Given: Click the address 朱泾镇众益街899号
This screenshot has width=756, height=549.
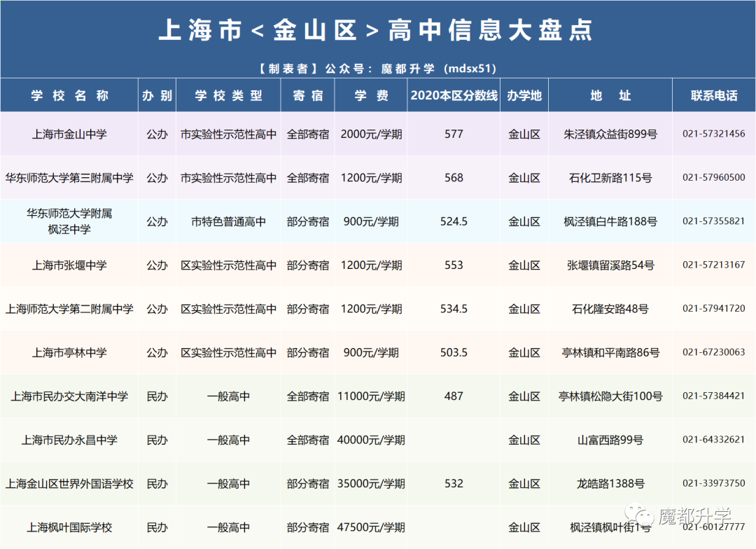Looking at the screenshot, I should [x=610, y=134].
